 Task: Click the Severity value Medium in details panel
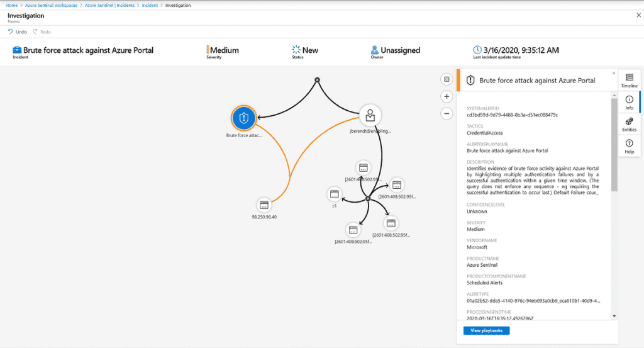tap(475, 229)
